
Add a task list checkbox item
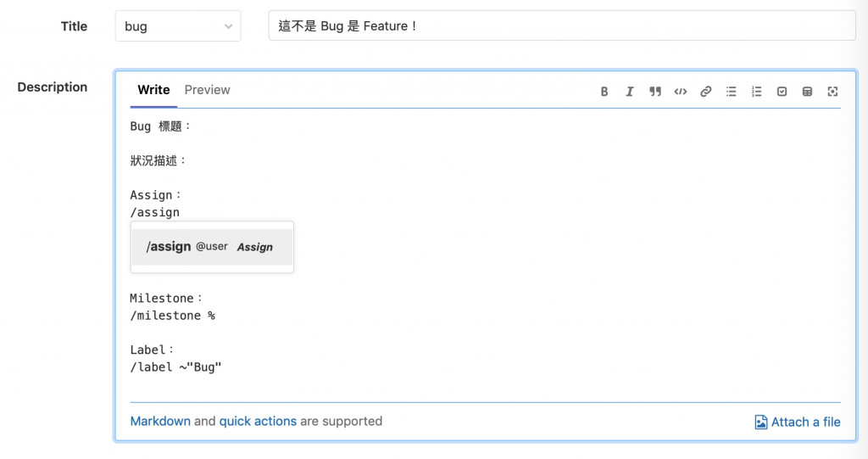pyautogui.click(x=782, y=92)
